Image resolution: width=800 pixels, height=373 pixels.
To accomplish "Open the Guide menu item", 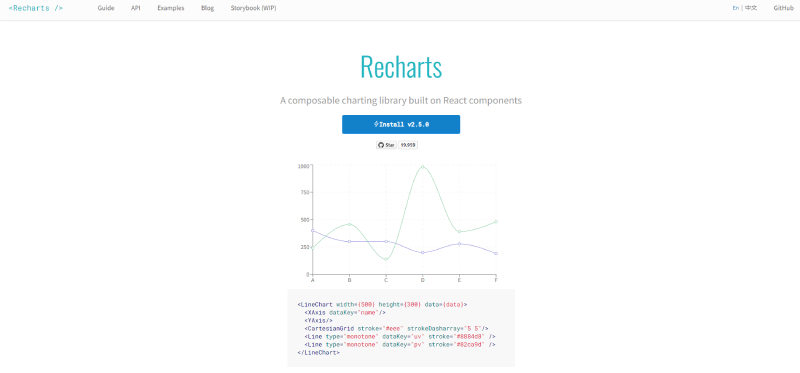I will click(106, 8).
